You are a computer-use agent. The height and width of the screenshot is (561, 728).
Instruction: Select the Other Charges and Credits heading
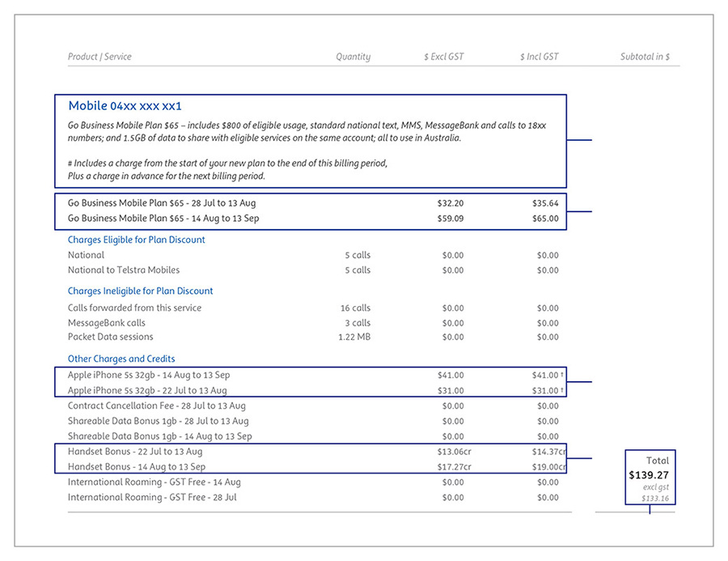click(x=121, y=359)
